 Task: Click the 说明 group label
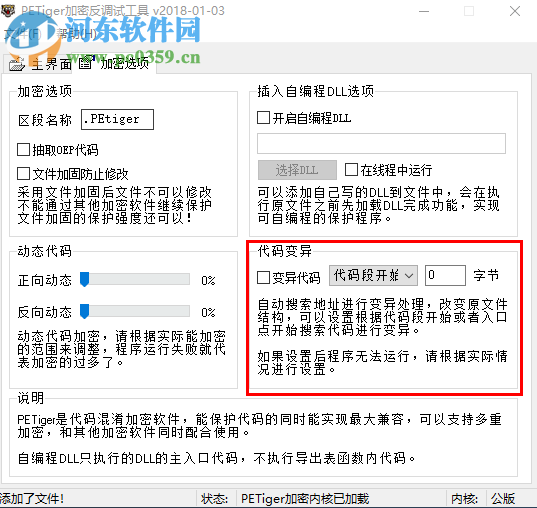31,398
